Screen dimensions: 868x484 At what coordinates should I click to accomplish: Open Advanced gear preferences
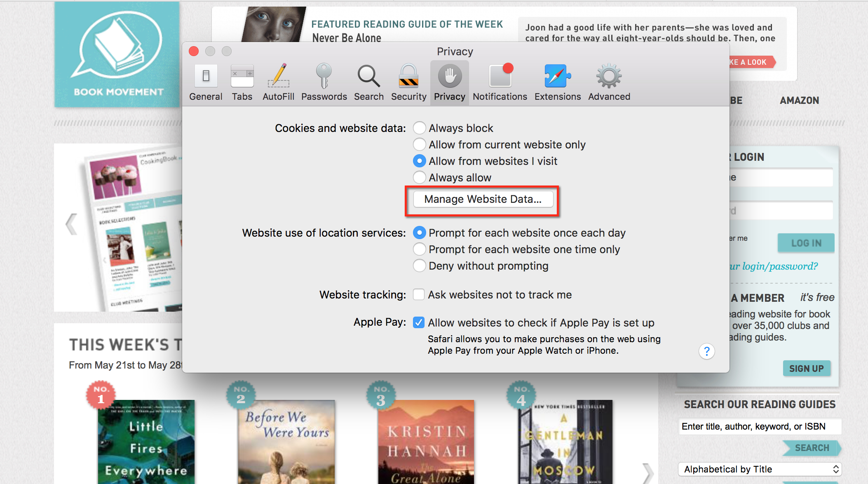click(609, 82)
